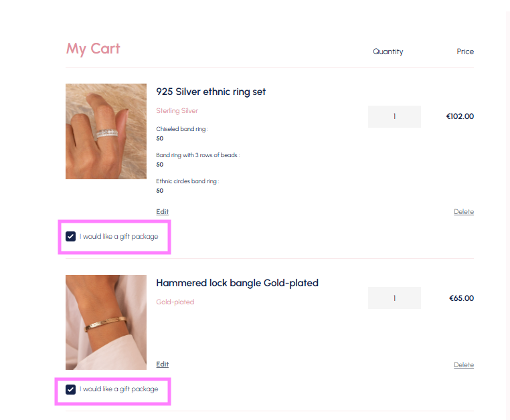This screenshot has width=510, height=420.
Task: Uncheck gift package for the hammered bangle
Action: 71,389
